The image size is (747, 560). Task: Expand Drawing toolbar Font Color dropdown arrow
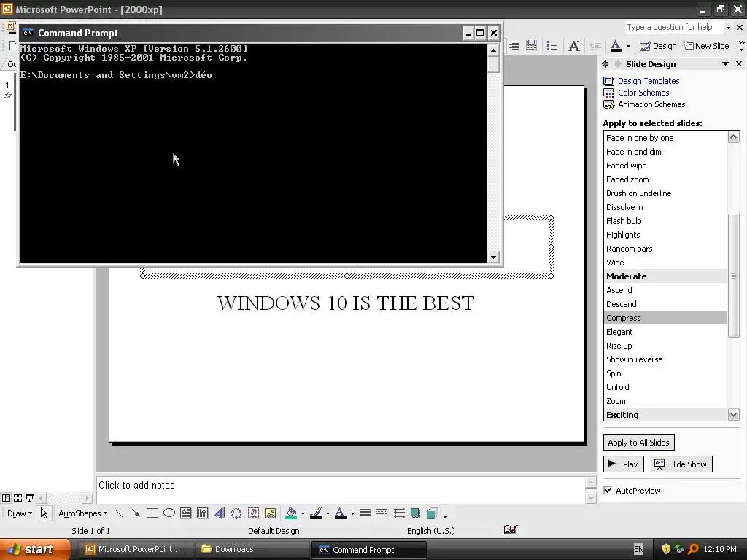click(x=352, y=513)
